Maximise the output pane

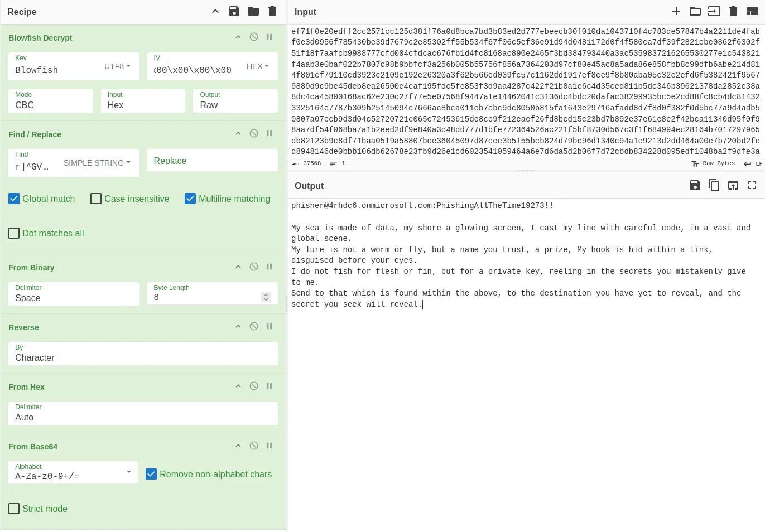click(752, 185)
